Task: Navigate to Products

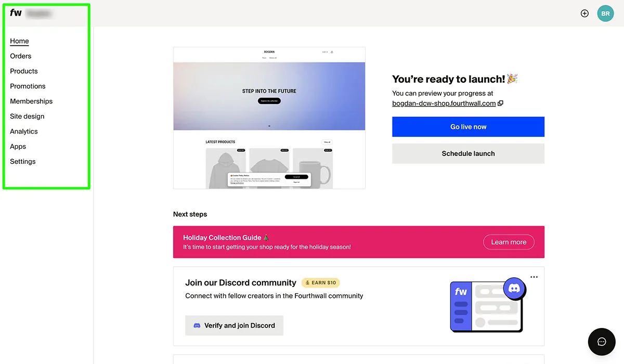Action: coord(24,71)
